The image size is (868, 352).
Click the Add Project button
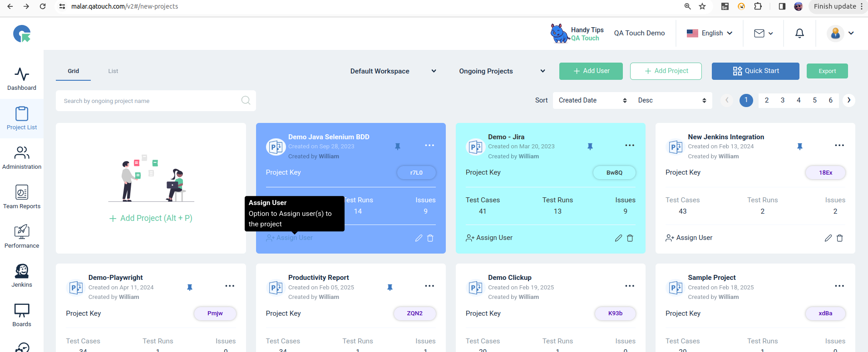tap(666, 71)
